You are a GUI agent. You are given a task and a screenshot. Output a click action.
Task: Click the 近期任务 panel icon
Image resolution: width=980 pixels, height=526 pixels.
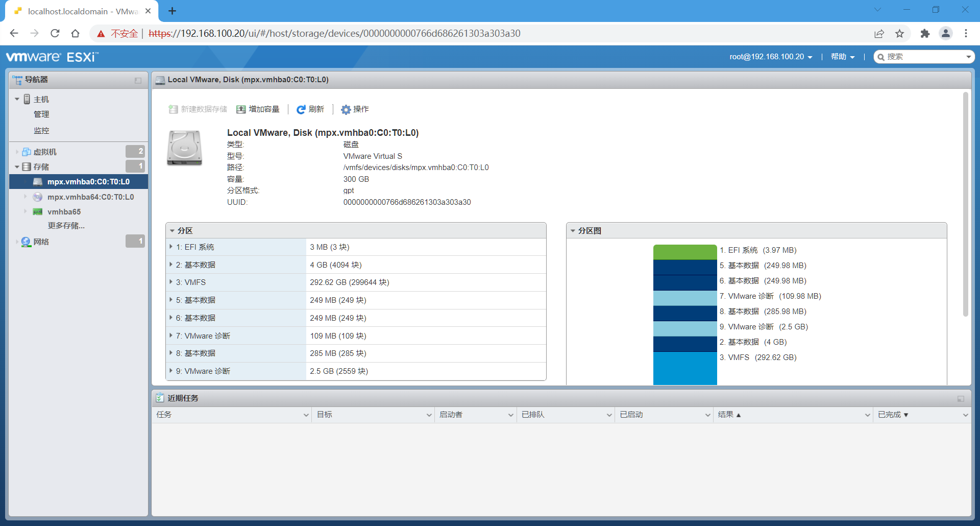tap(160, 398)
